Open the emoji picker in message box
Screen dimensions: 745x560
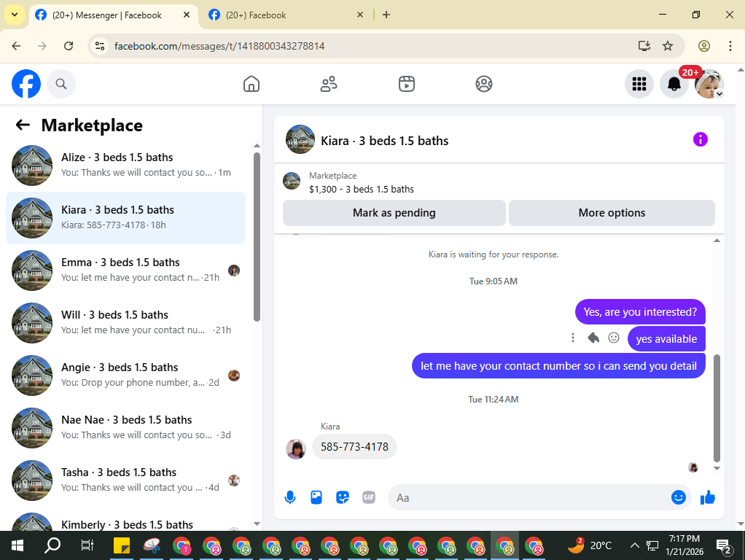[678, 498]
